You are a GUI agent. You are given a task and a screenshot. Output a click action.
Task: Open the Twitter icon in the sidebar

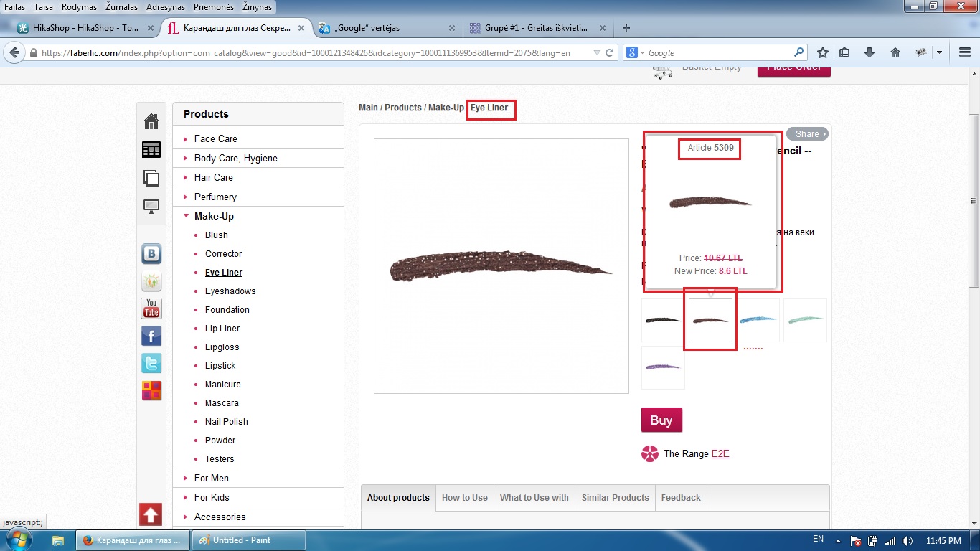point(151,363)
